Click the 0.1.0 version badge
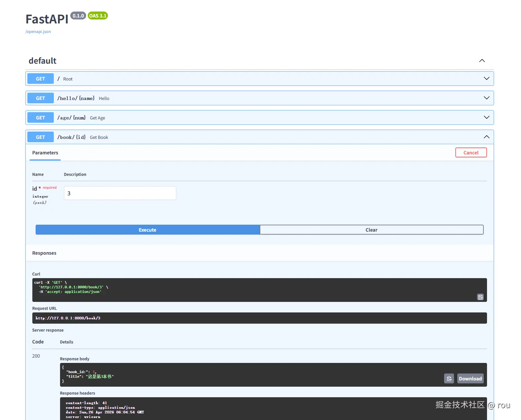This screenshot has width=521, height=420. click(x=78, y=16)
